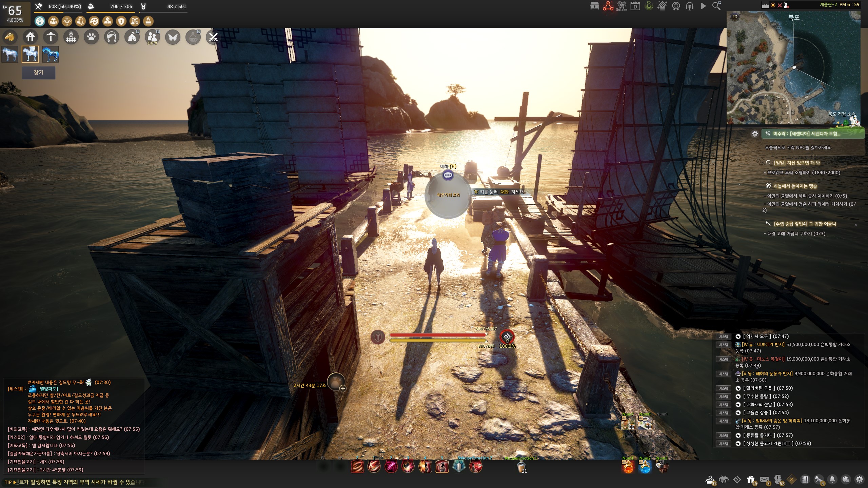Open the garden fence farming icon
This screenshot has width=868, height=488.
click(71, 37)
